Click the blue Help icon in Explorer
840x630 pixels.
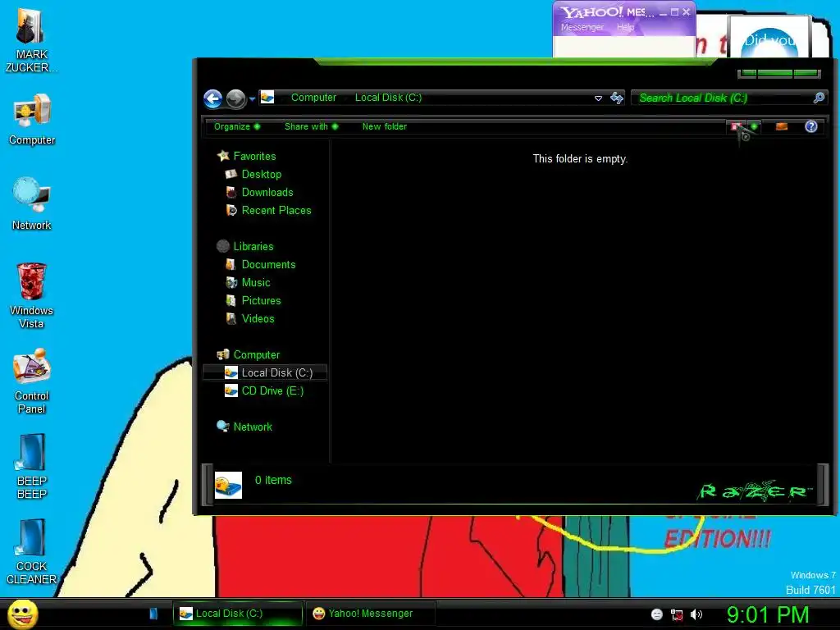(811, 126)
